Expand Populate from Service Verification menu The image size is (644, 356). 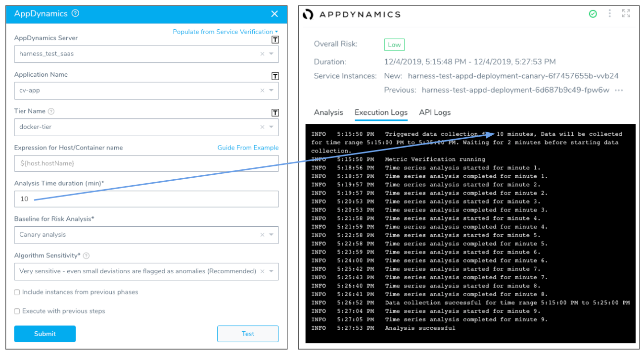point(225,32)
